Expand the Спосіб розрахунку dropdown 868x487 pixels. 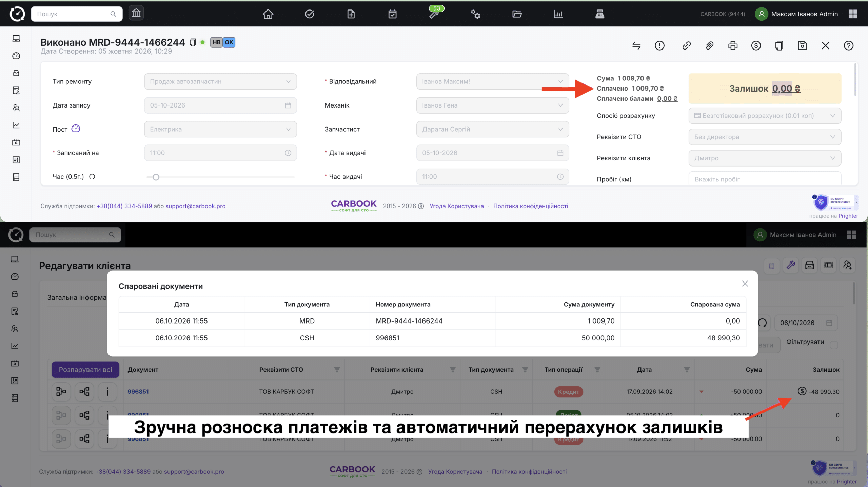pos(765,116)
